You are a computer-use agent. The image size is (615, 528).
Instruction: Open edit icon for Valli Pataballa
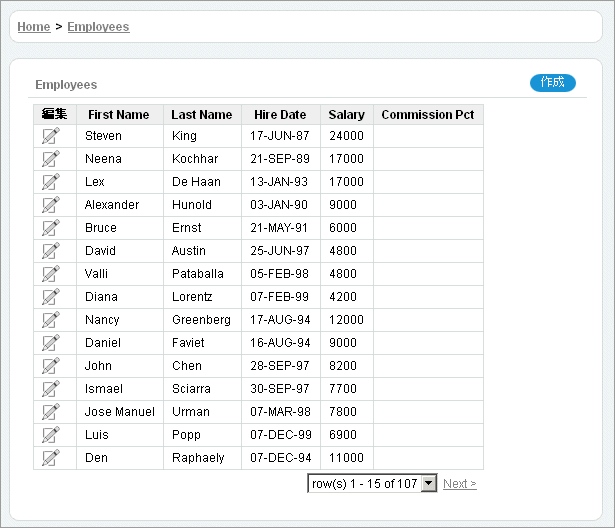(x=51, y=274)
